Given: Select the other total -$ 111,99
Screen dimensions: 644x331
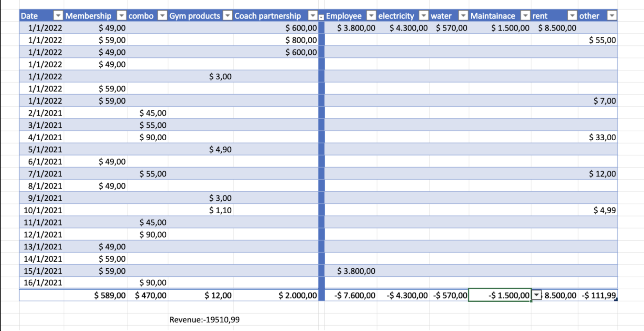Looking at the screenshot, I should [x=598, y=295].
